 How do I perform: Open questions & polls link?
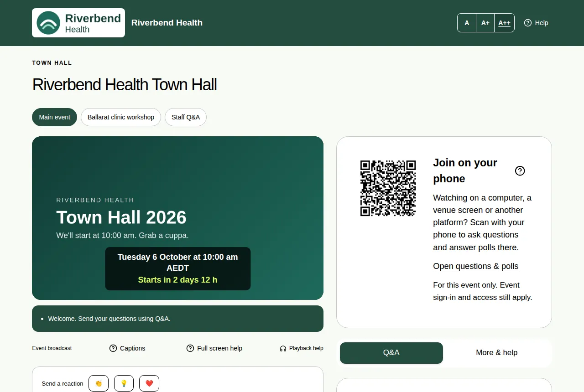476,266
